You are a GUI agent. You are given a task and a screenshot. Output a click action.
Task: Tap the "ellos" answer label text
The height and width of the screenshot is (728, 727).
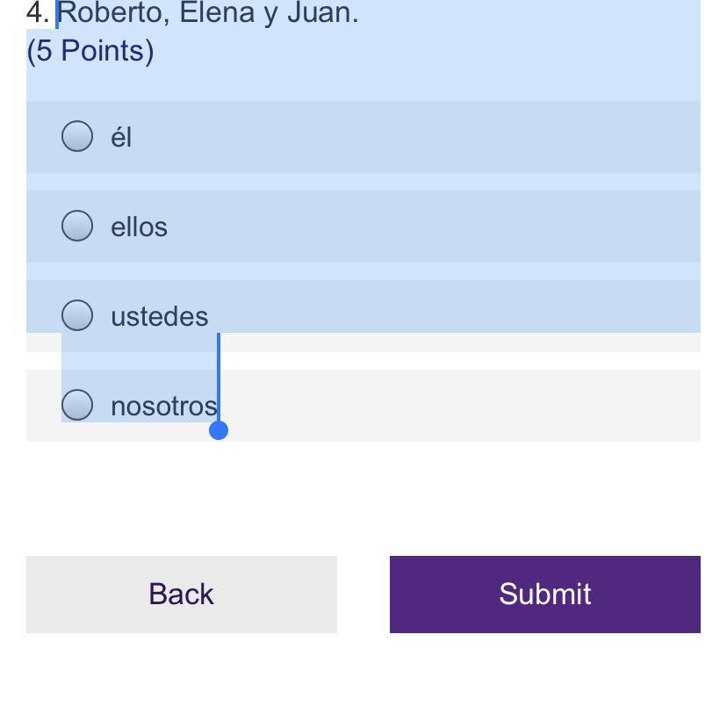pyautogui.click(x=139, y=227)
